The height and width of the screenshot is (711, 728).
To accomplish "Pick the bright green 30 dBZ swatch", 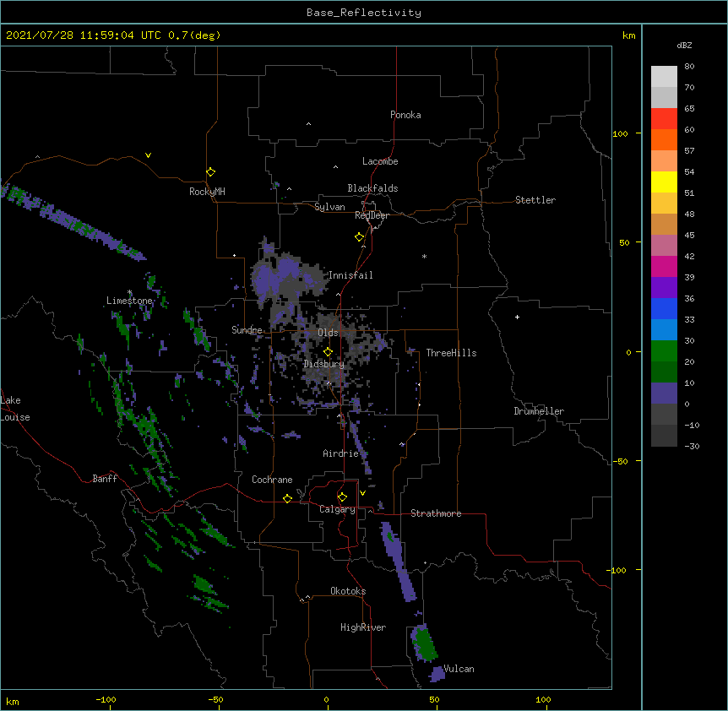I will coord(664,351).
